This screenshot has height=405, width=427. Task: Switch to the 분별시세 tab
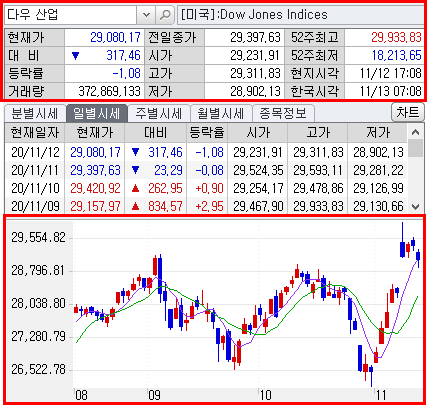point(35,113)
